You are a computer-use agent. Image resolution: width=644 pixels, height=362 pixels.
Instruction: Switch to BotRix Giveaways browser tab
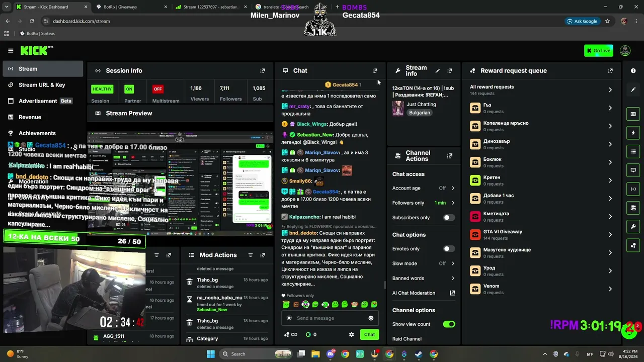131,7
